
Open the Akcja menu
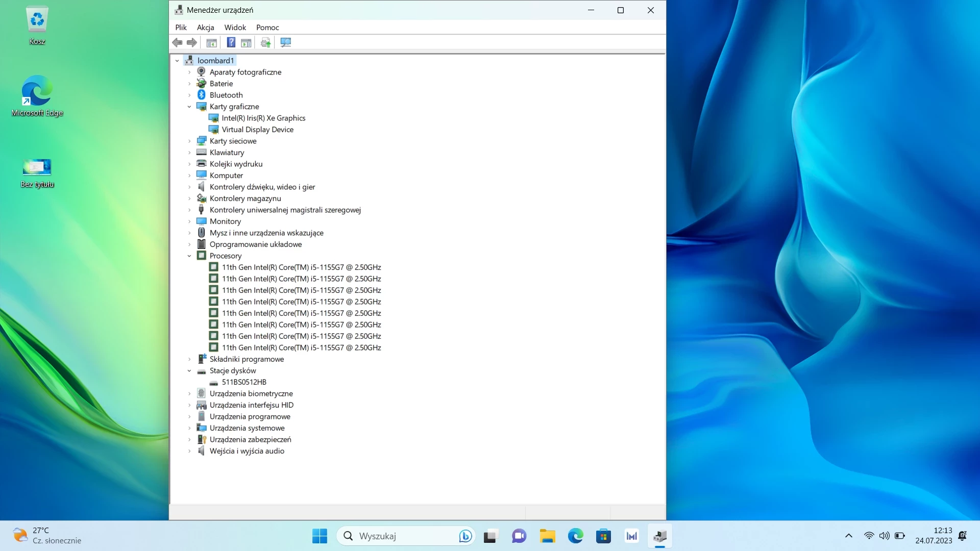(205, 28)
